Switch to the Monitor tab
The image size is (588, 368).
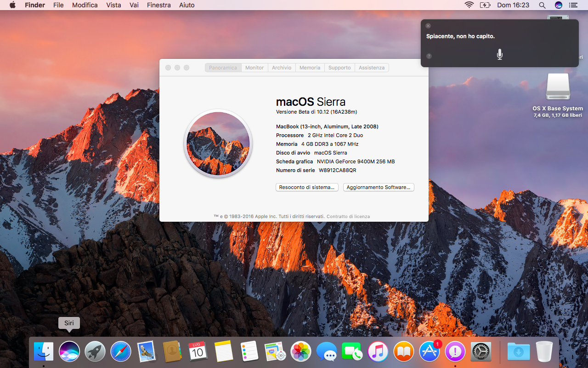254,68
